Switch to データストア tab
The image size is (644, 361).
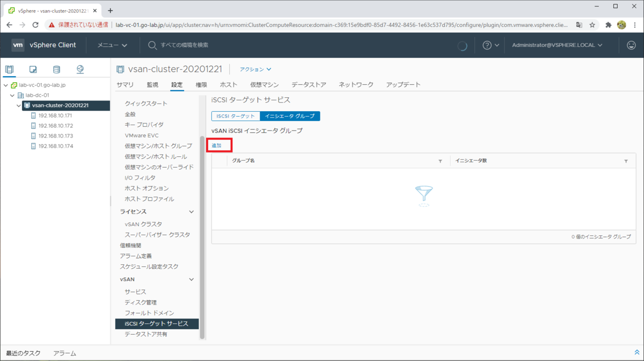309,84
